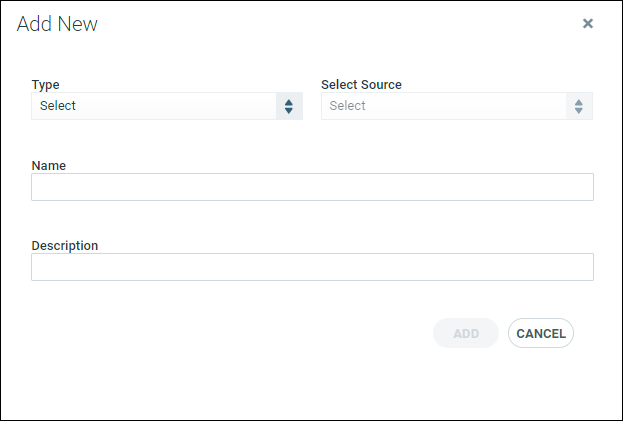Click the down arrow of Type selector

click(x=289, y=110)
